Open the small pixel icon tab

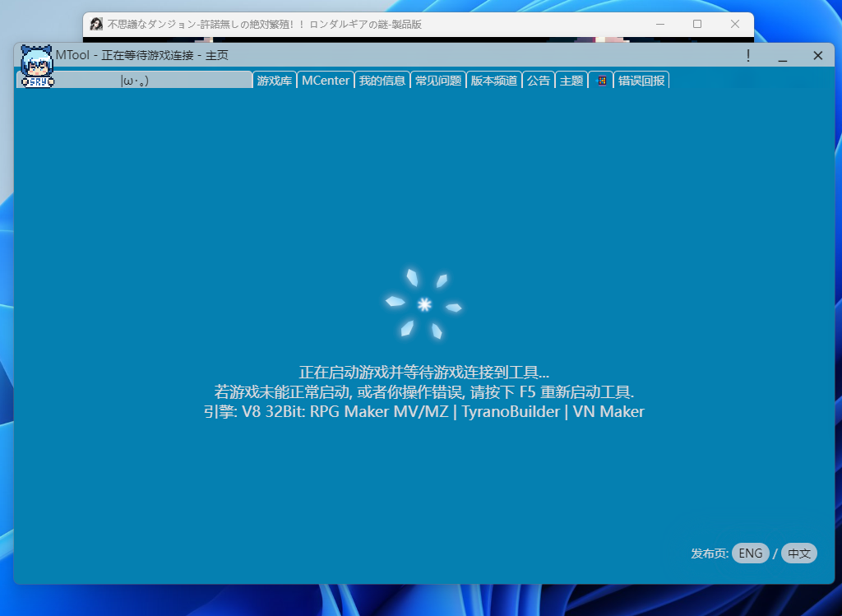(x=601, y=81)
